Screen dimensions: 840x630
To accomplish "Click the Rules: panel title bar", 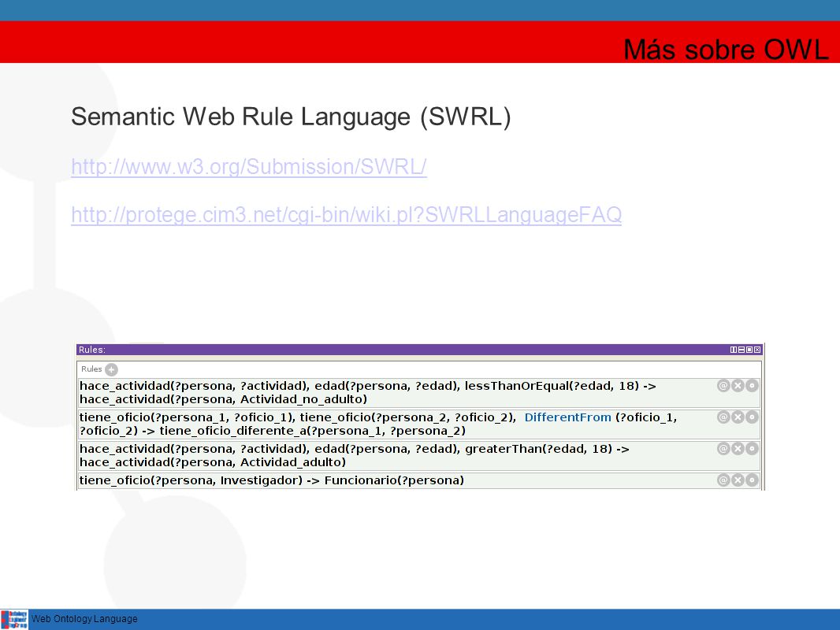I will 419,350.
